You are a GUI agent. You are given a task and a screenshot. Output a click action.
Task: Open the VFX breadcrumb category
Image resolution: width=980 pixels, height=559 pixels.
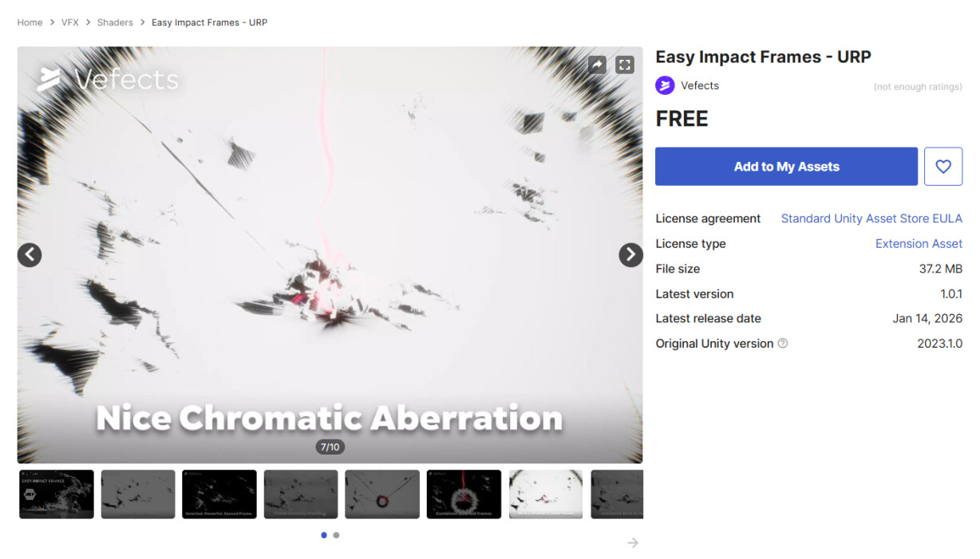pos(70,22)
